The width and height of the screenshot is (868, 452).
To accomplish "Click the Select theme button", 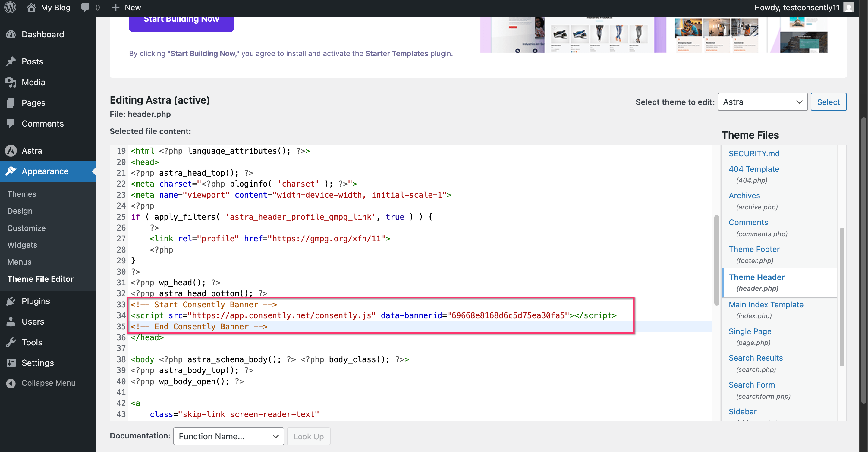I will click(x=828, y=102).
